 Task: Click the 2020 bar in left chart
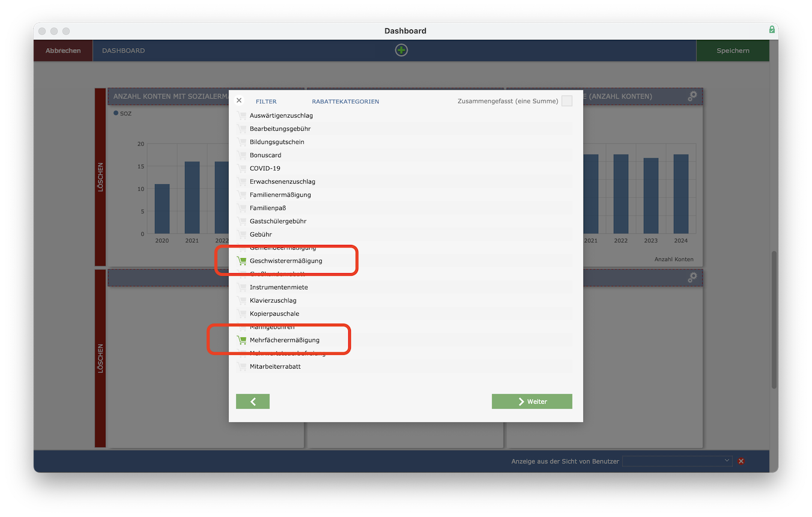162,209
